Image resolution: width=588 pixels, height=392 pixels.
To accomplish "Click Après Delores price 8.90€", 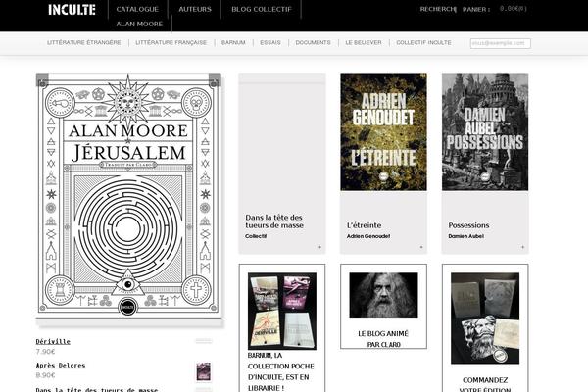I will 45,375.
